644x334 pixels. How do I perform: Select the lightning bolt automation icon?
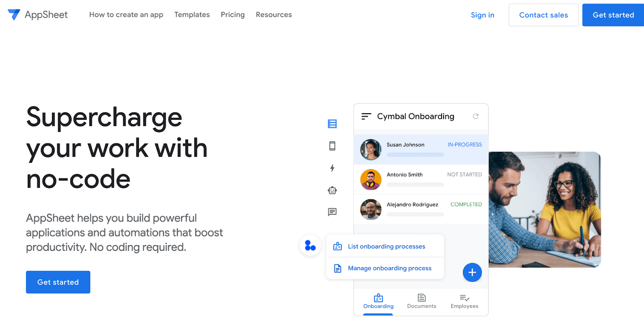pyautogui.click(x=332, y=168)
